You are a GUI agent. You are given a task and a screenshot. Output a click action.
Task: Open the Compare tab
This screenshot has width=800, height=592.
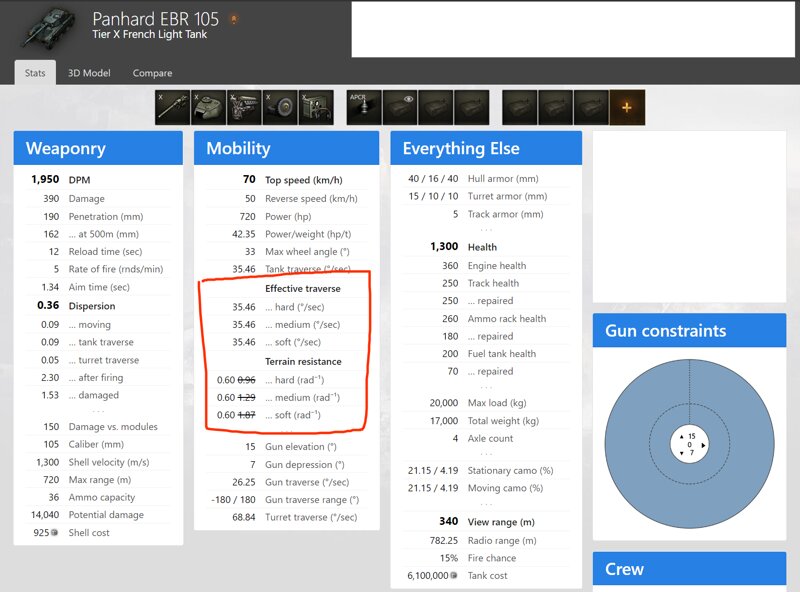(x=152, y=73)
